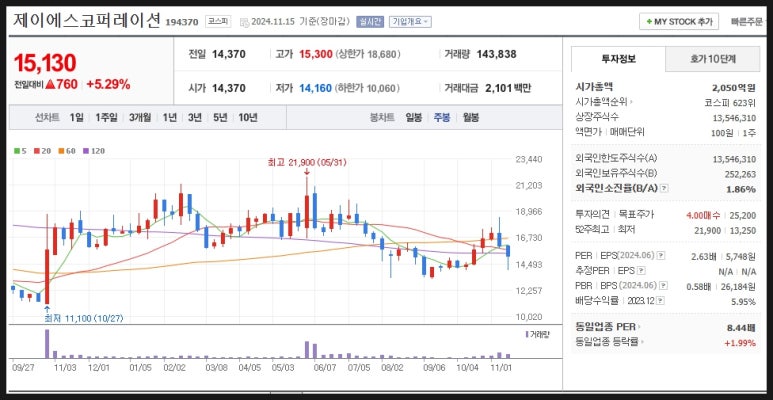
Task: Select the 10년 line chart period
Action: (x=247, y=117)
